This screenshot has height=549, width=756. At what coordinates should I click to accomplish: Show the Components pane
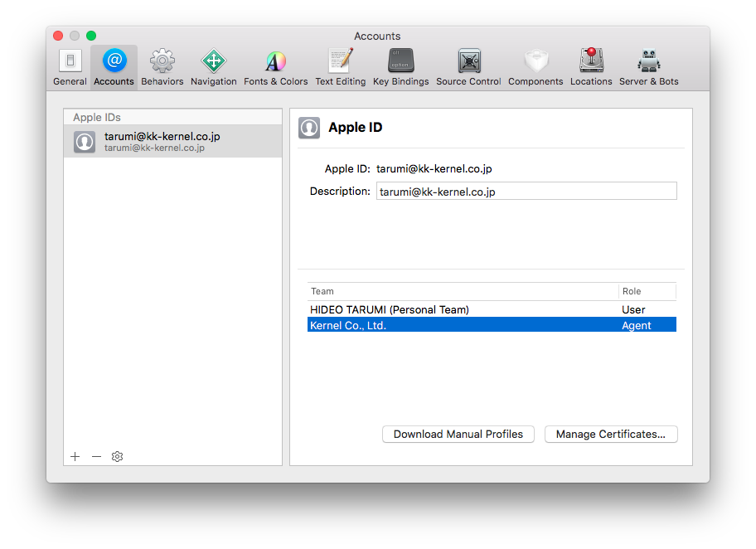pos(535,67)
